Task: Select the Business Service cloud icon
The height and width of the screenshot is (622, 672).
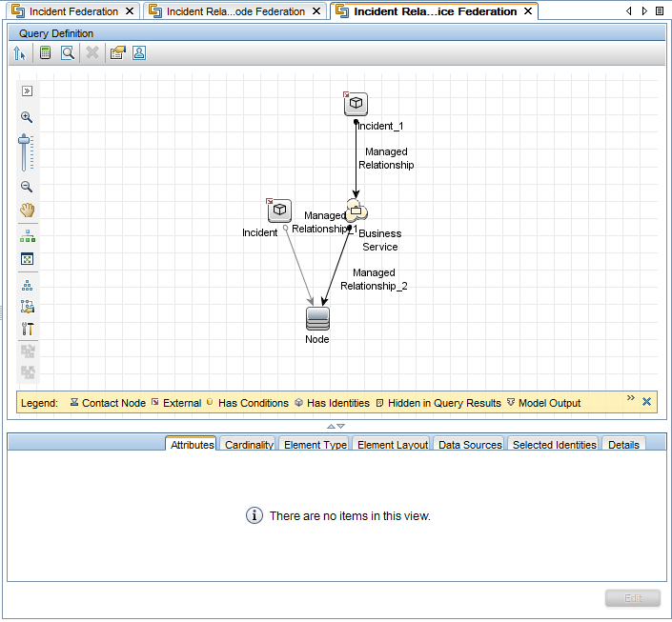Action: click(356, 210)
